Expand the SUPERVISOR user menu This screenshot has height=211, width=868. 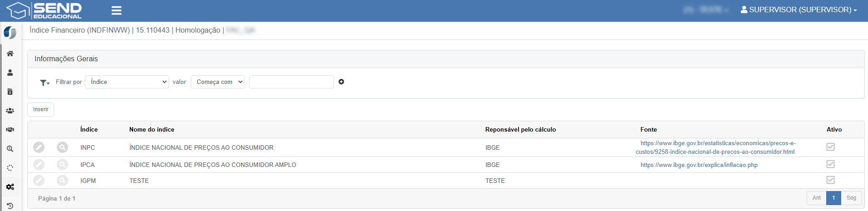798,10
